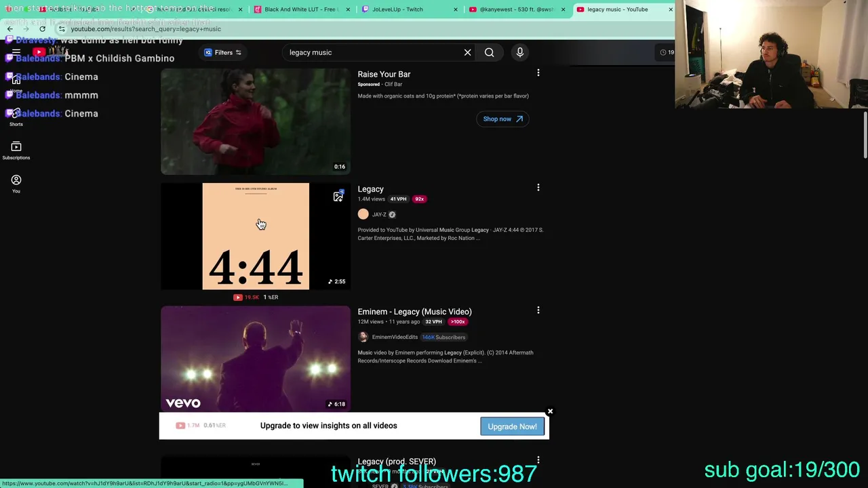
Task: Click the '1.4M views' text on Legacy
Action: tap(372, 199)
